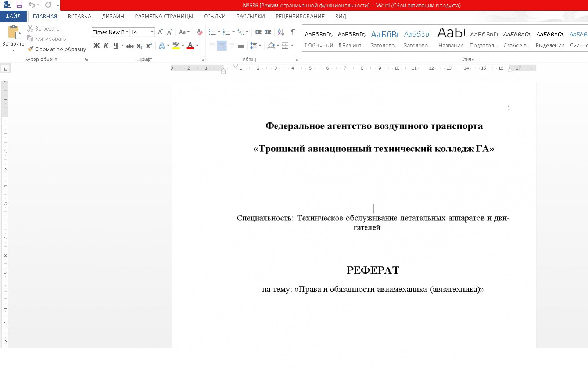Switch to the РАЗМЕТКА СТРАНИЦЫ tab
The image size is (588, 373).
(x=164, y=17)
